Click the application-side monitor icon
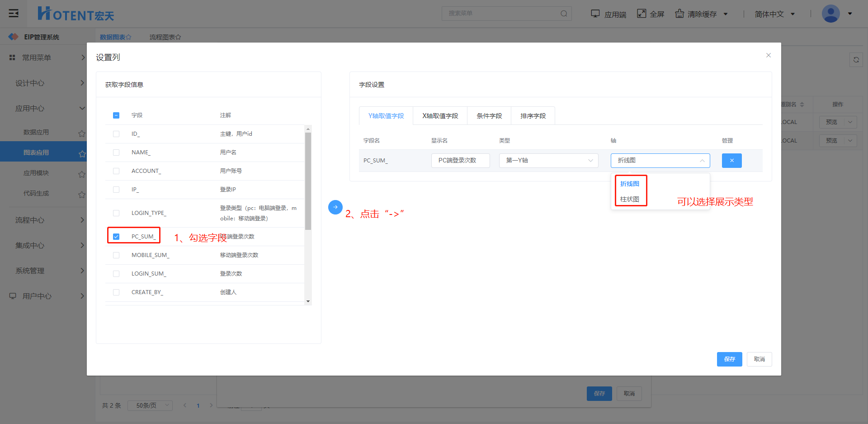This screenshot has width=868, height=424. [x=595, y=14]
